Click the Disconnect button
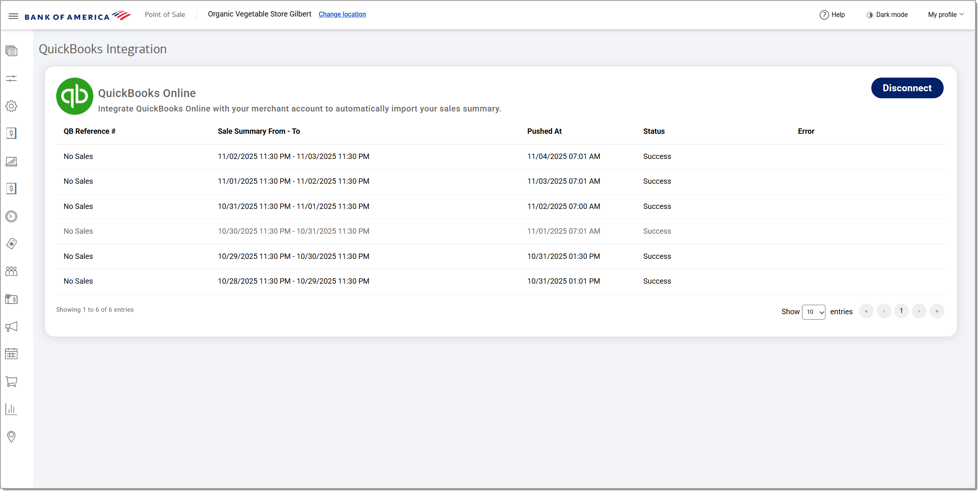The image size is (980, 493). tap(907, 88)
